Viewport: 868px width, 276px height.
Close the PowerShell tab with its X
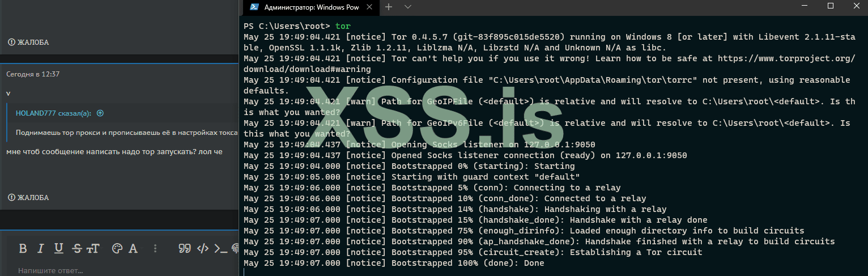tap(369, 7)
